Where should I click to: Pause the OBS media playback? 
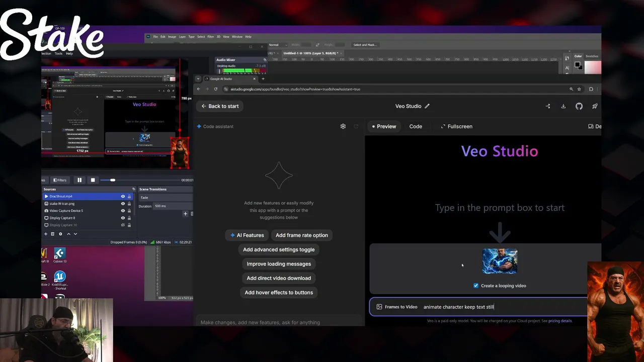(79, 180)
